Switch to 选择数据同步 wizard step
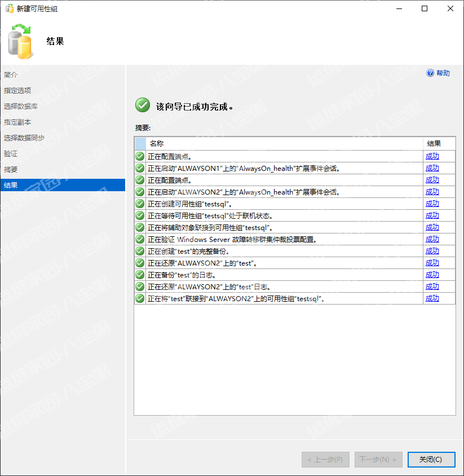 click(x=24, y=138)
